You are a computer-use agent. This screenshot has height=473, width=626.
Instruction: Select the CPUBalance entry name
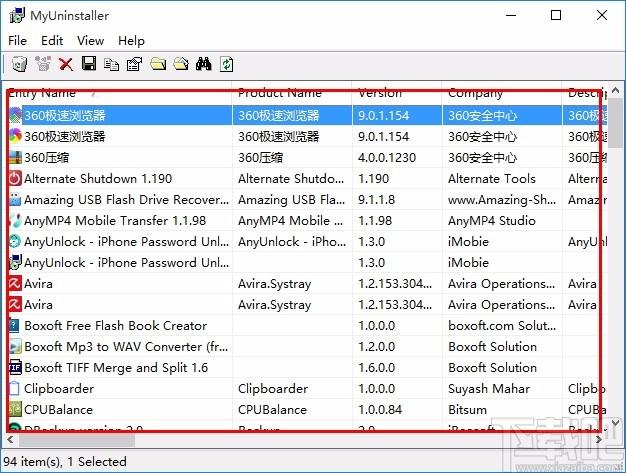58,410
